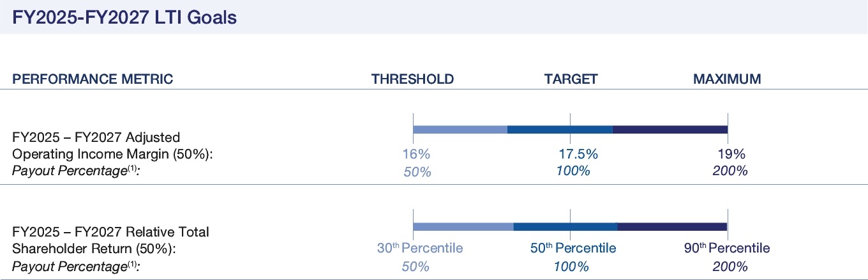Select the TARGET column header
The image size is (868, 280).
[x=571, y=79]
